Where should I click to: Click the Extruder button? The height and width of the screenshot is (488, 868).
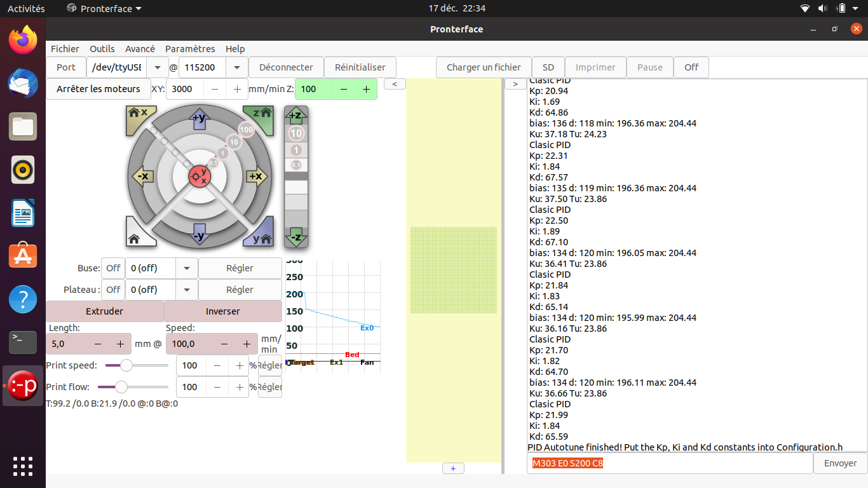click(105, 311)
